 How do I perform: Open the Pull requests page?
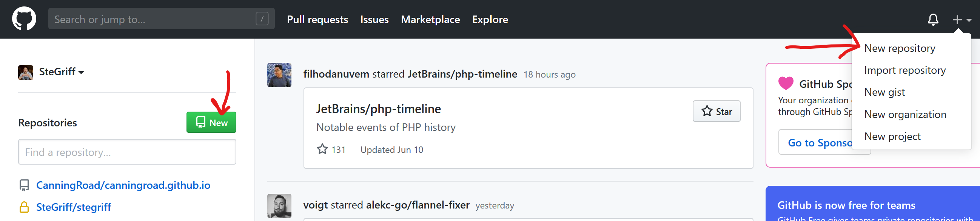[317, 19]
